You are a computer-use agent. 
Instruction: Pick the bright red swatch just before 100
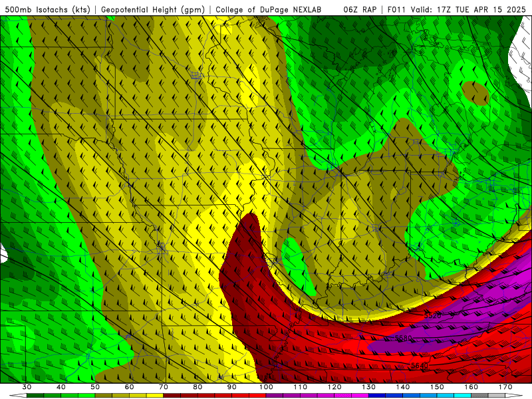(x=257, y=396)
